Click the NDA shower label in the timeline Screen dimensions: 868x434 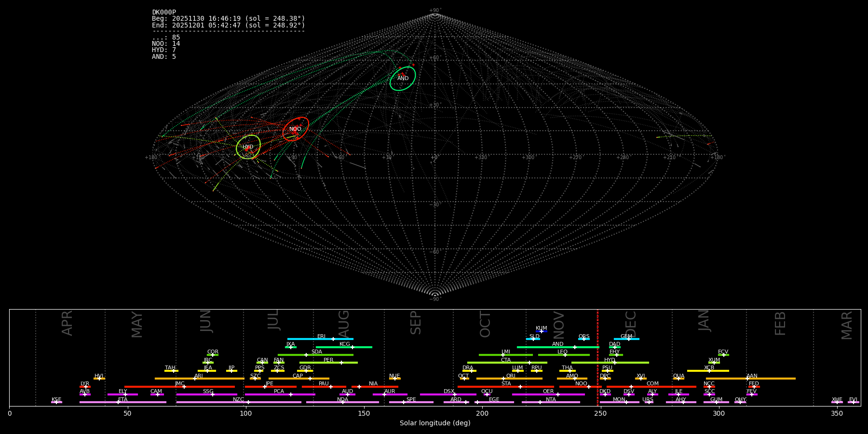point(342,400)
